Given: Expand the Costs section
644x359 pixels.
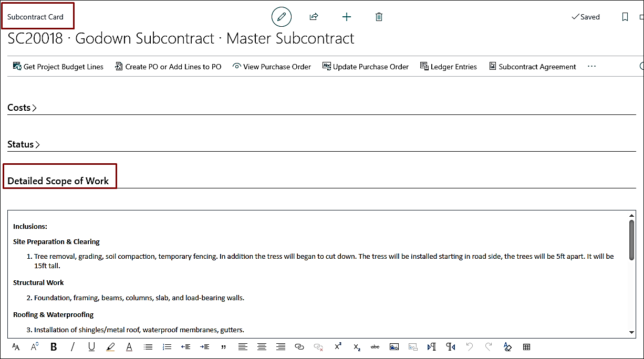Looking at the screenshot, I should (22, 108).
